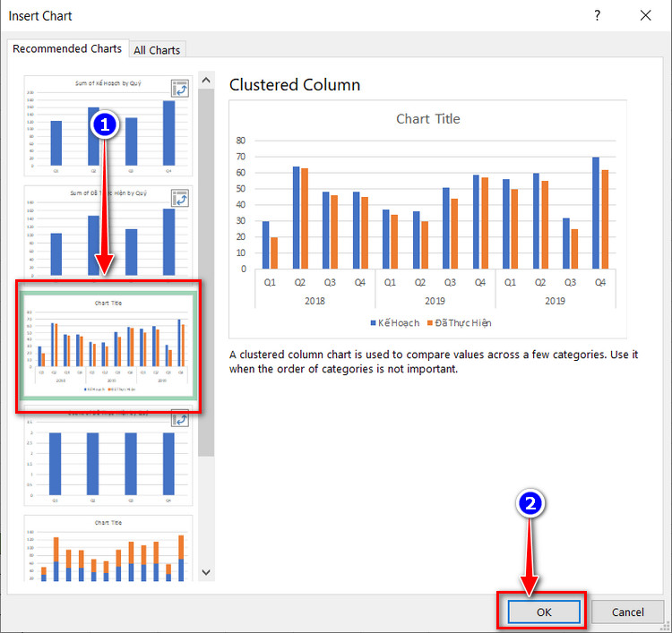The height and width of the screenshot is (633, 672).
Task: Click the scroll up arrow of chart list
Action: 206,80
